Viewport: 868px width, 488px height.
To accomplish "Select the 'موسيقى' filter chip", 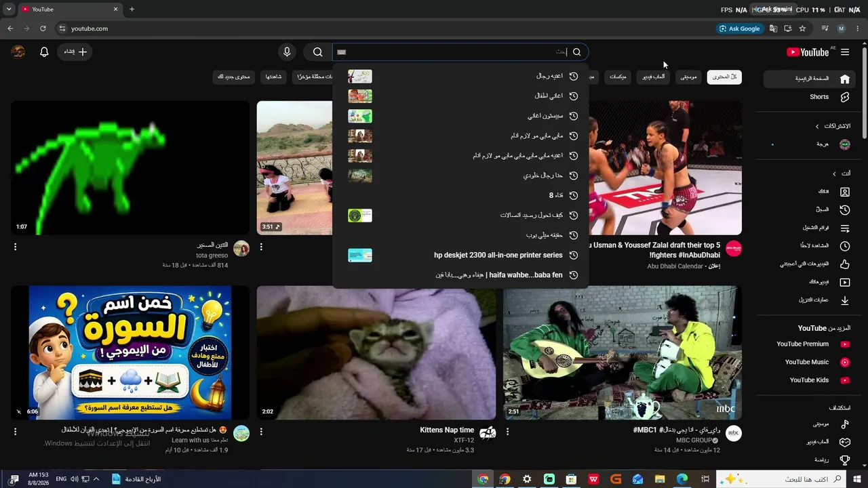I will (688, 77).
